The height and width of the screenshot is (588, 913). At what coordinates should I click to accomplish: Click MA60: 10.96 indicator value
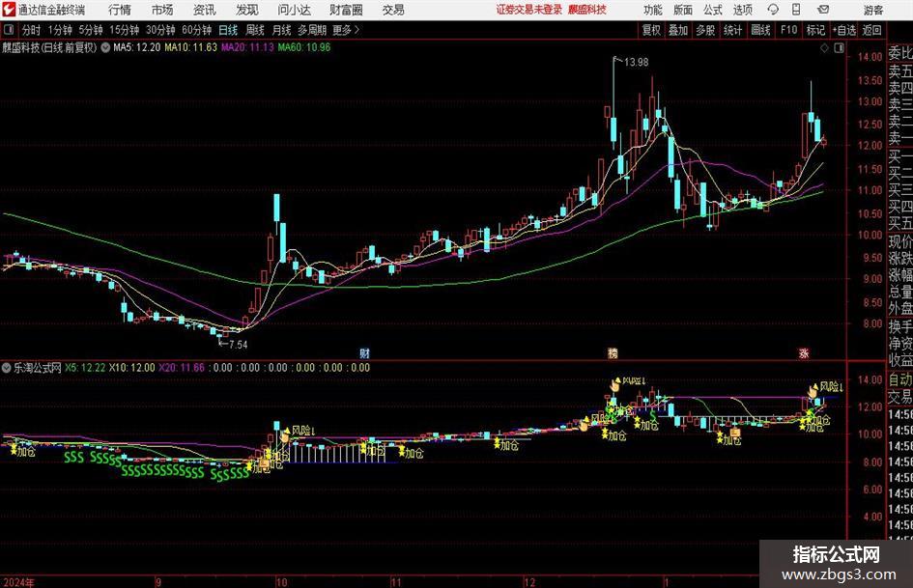[304, 47]
